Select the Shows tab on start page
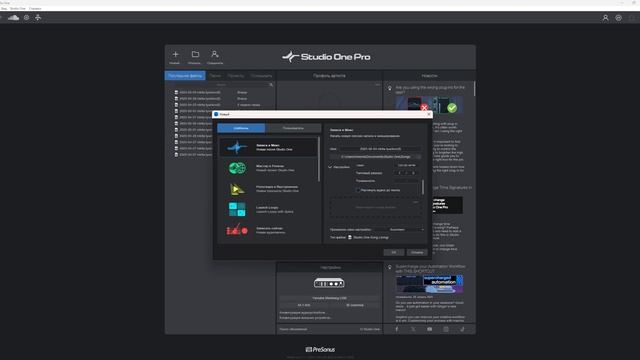The image size is (640, 360). pos(261,76)
